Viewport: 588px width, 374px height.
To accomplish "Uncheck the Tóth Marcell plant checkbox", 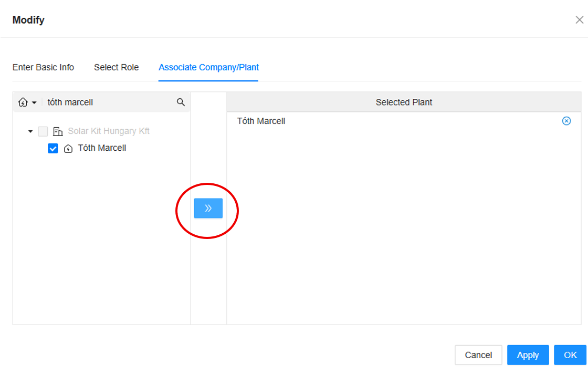I will [53, 149].
